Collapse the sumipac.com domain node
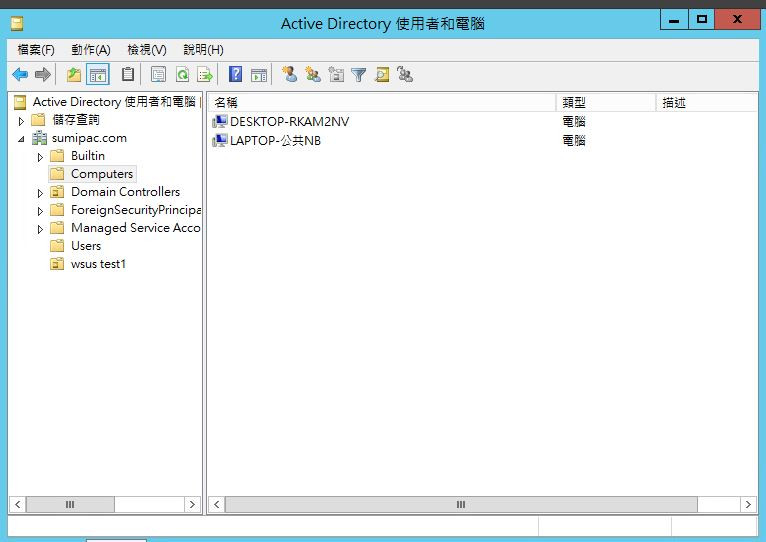 click(21, 139)
